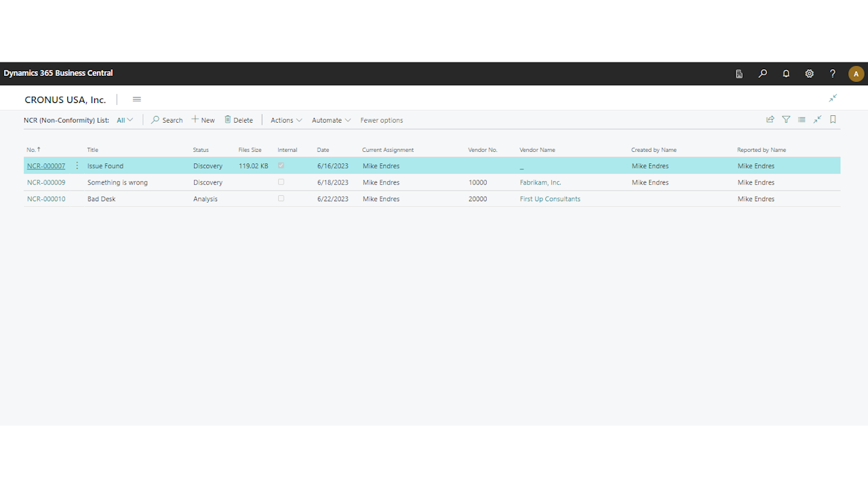Image resolution: width=868 pixels, height=488 pixels.
Task: Open the help question mark
Action: 833,74
